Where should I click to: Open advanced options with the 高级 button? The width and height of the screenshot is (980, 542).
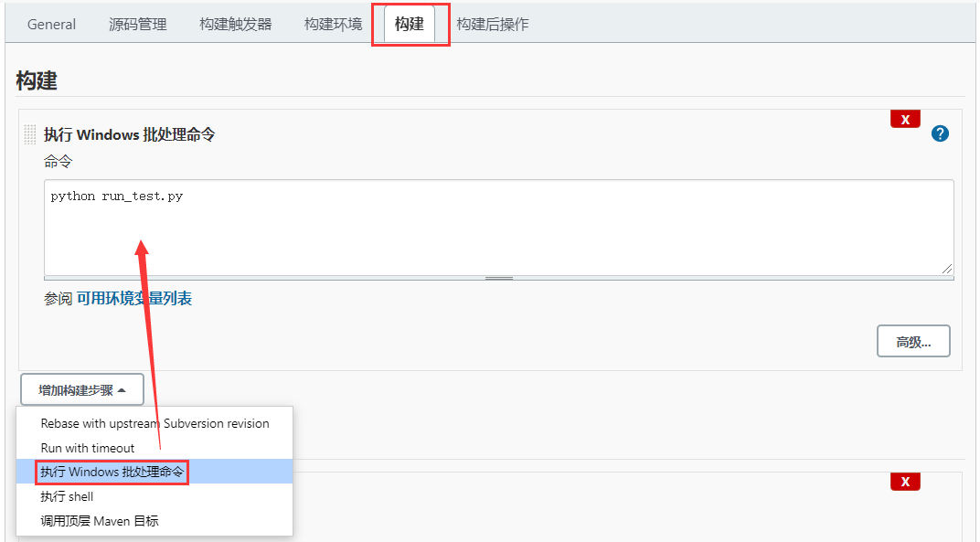912,340
